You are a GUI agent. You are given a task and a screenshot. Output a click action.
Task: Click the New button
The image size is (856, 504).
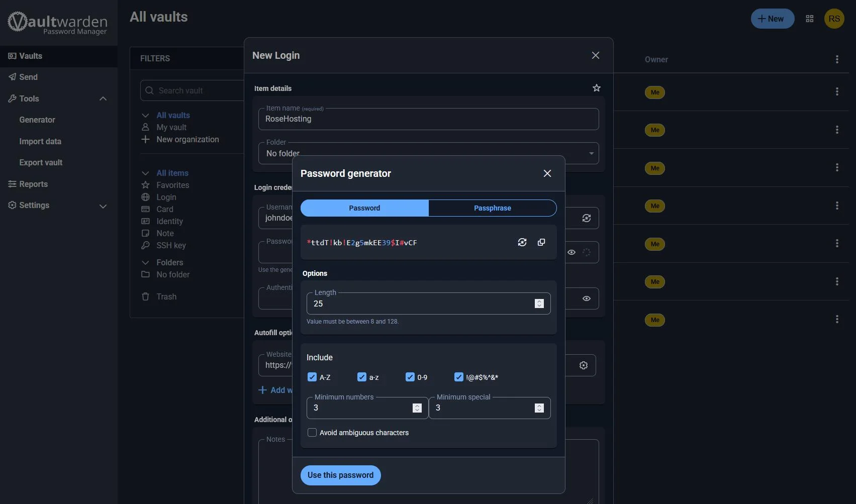[x=772, y=19]
